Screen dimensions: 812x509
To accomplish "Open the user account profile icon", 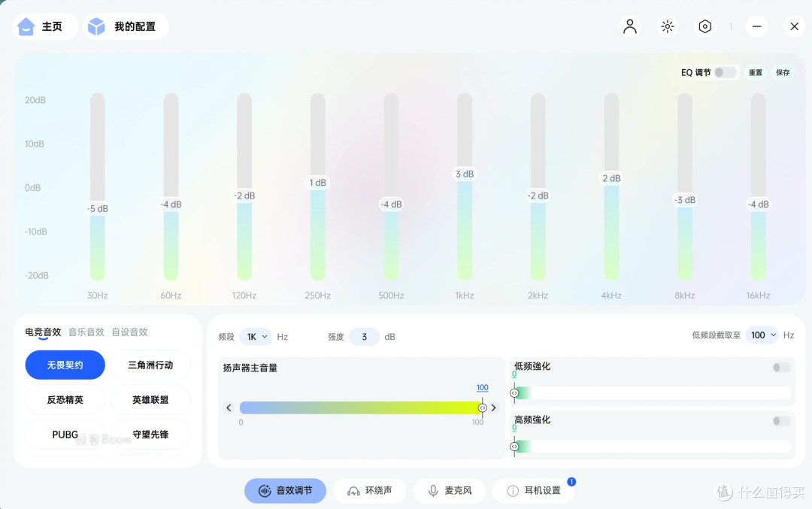I will point(630,26).
